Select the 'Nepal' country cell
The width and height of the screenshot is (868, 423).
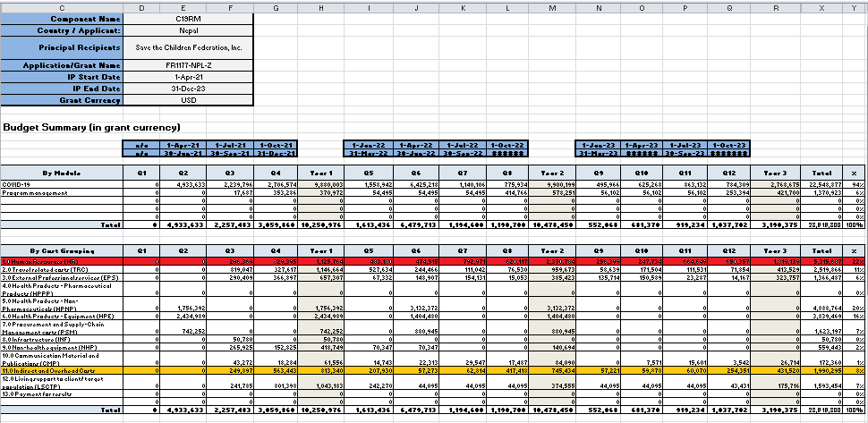point(188,30)
